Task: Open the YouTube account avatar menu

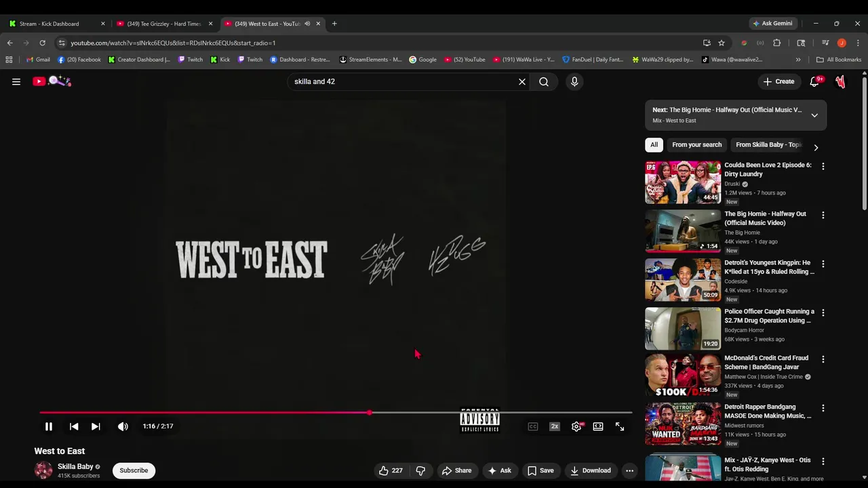Action: coord(841,81)
